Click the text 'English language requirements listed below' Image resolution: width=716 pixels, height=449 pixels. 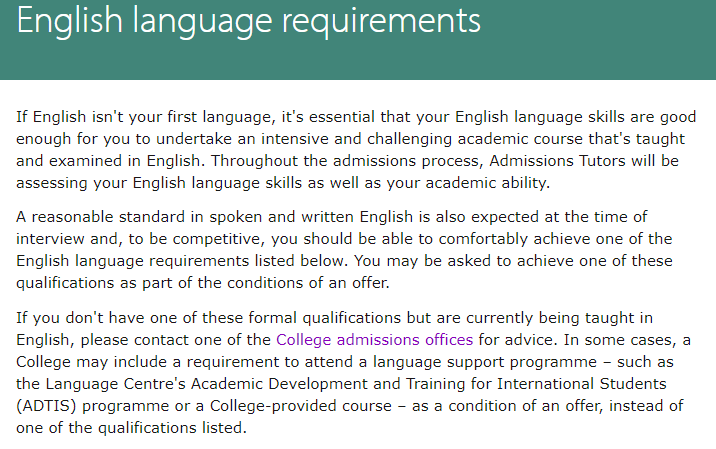click(x=182, y=261)
